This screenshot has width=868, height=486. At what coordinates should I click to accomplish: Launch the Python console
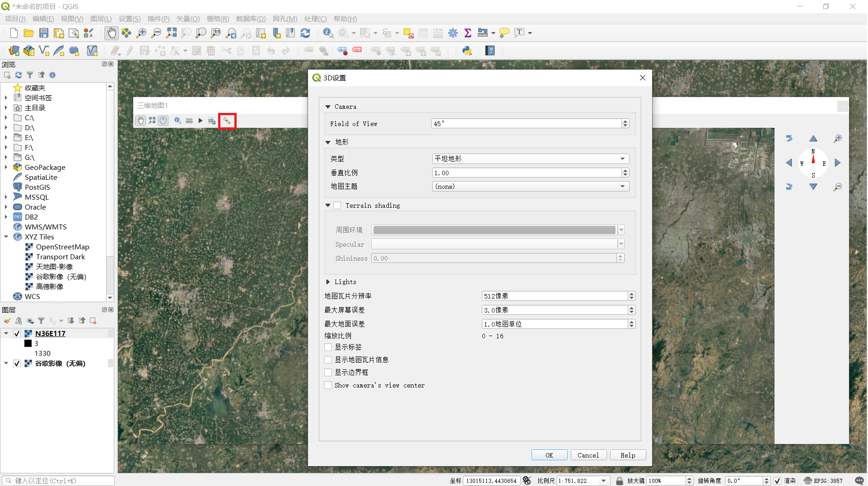point(467,51)
